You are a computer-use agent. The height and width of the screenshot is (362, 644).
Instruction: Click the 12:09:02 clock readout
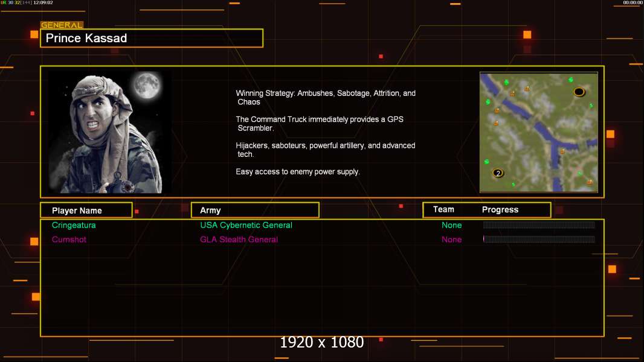43,2
